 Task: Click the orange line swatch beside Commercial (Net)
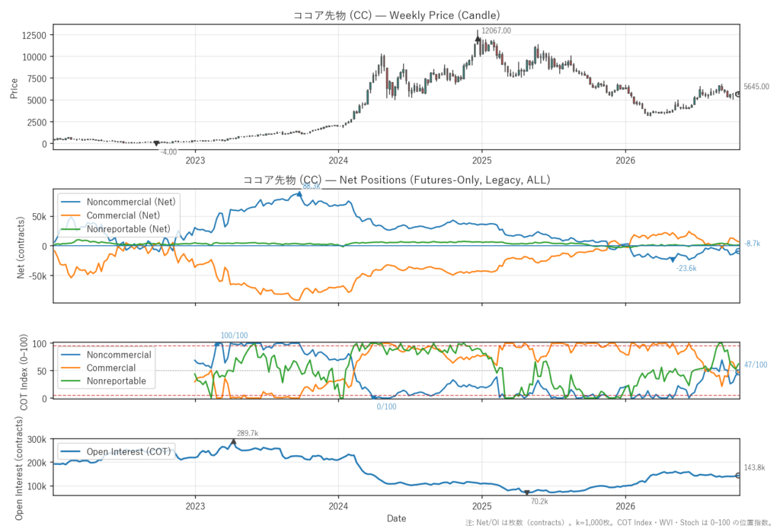(x=70, y=215)
